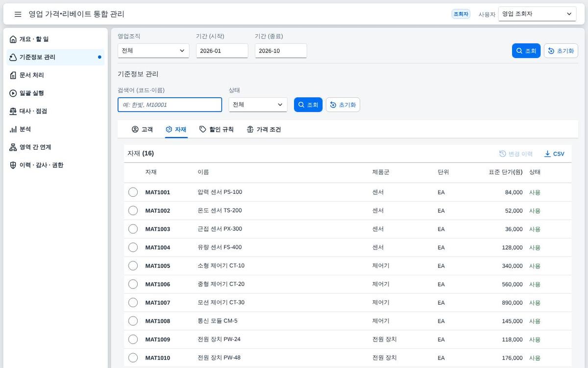Click the 대사 · 점검 scale icon

click(x=13, y=111)
